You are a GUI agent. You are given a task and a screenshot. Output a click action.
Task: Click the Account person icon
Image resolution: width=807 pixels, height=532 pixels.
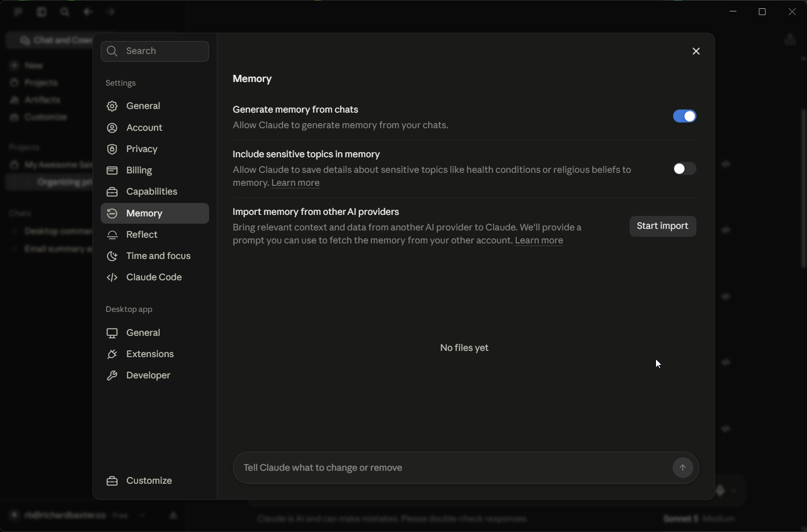[112, 128]
